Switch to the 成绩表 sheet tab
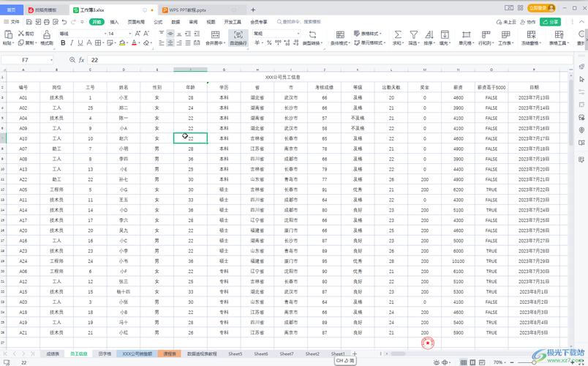 coord(53,354)
